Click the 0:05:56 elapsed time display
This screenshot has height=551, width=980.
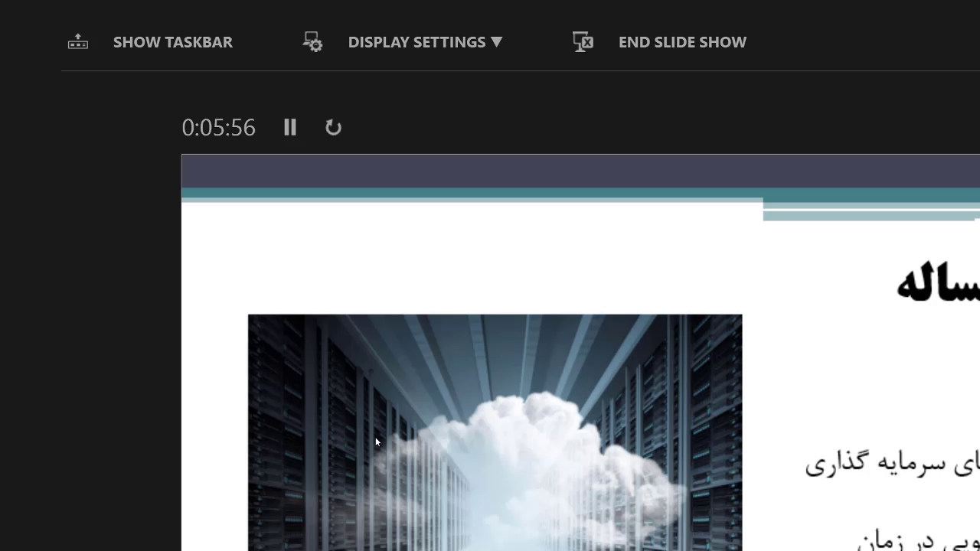218,127
